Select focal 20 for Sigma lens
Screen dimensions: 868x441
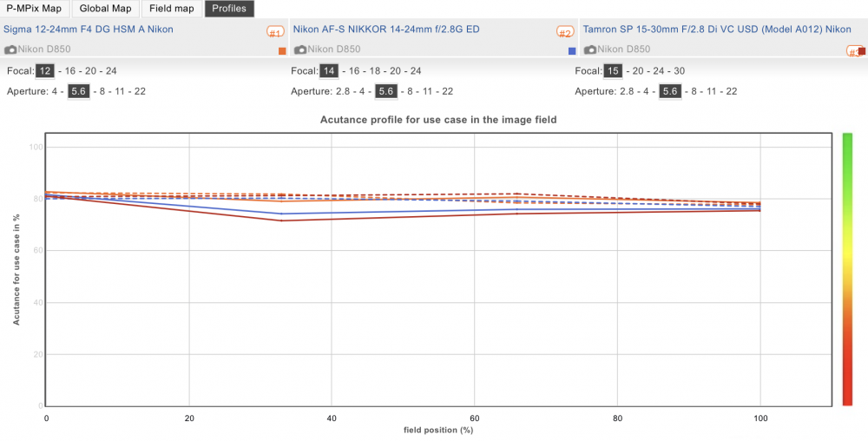tap(90, 71)
